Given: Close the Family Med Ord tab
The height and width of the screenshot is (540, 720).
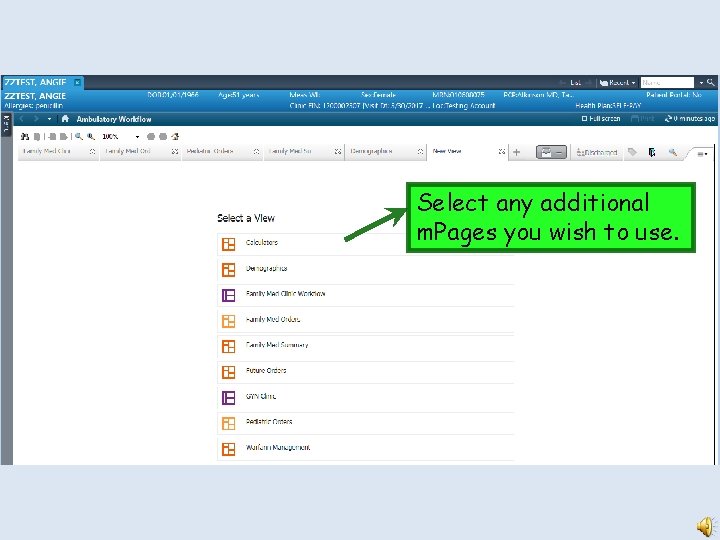Looking at the screenshot, I should point(174,152).
